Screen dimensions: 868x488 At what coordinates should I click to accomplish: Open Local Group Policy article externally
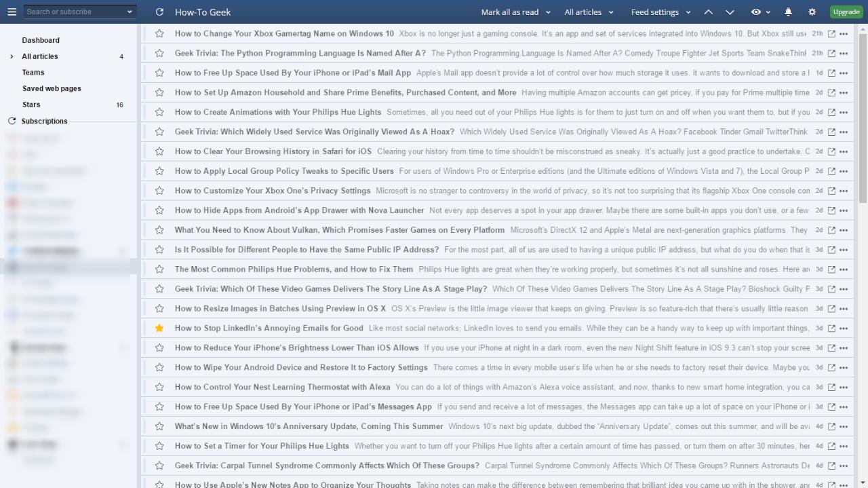[x=832, y=171]
